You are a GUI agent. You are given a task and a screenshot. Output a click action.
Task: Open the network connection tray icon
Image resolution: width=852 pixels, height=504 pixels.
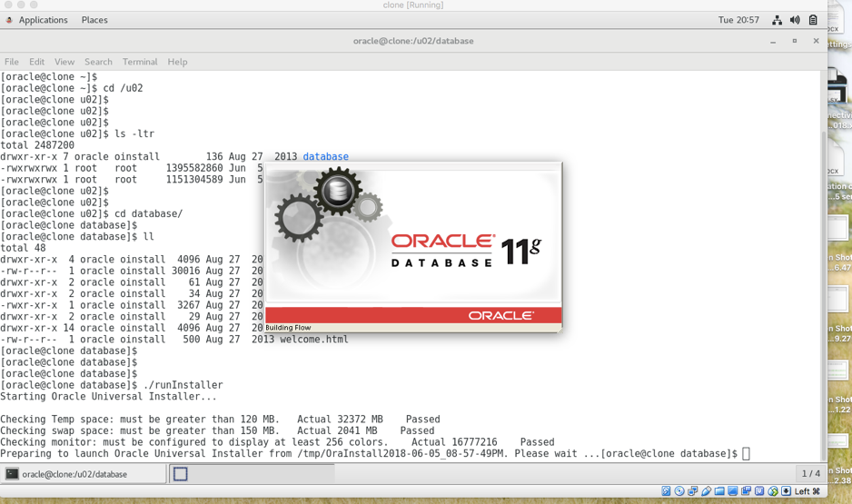(x=777, y=20)
